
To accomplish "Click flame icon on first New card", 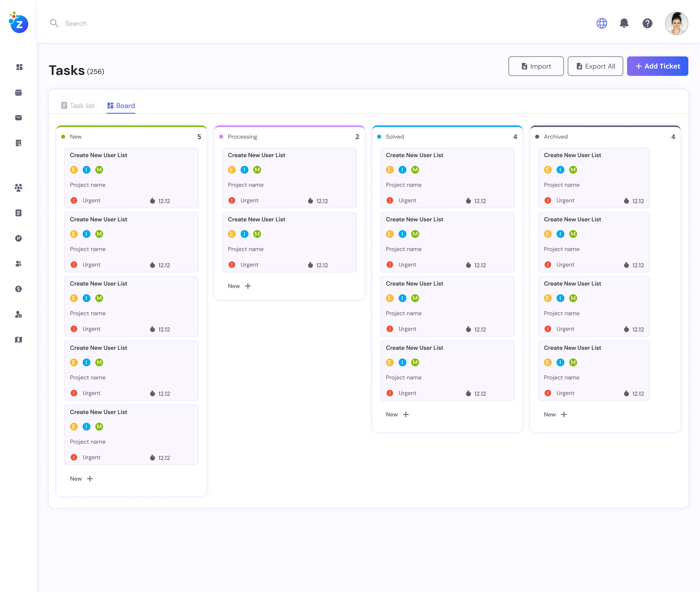I will (x=153, y=200).
